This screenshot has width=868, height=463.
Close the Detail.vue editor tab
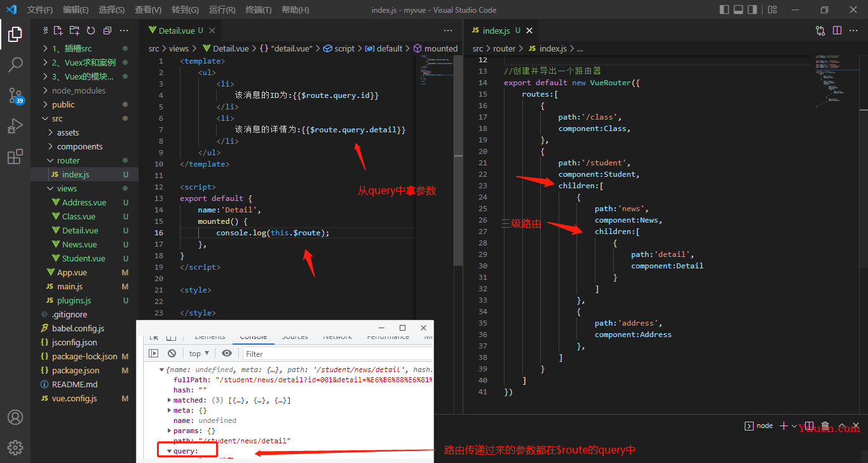coord(212,31)
